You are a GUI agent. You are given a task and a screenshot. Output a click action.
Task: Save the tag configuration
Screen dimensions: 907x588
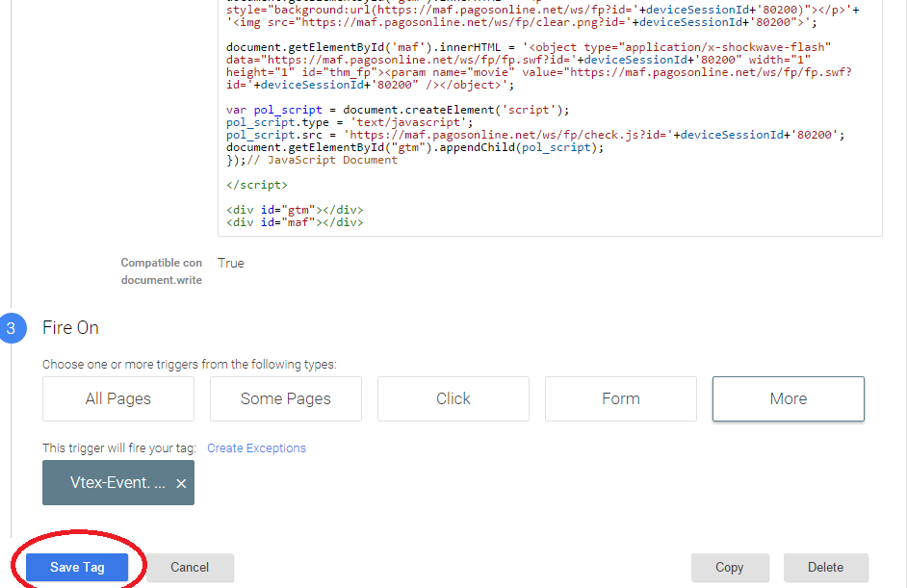pyautogui.click(x=77, y=567)
